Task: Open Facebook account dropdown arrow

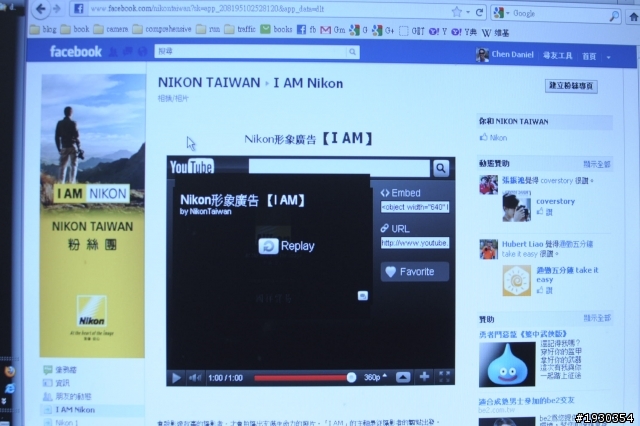Action: [x=608, y=57]
